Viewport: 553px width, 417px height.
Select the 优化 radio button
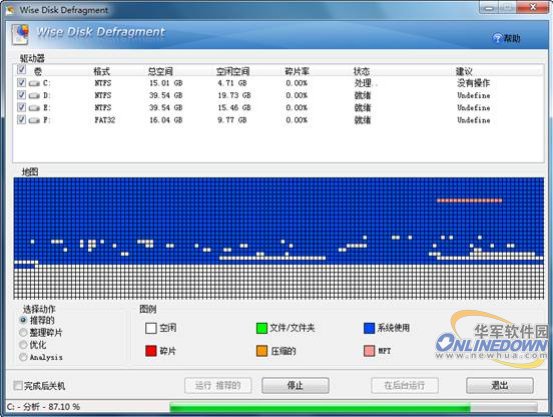tap(23, 345)
